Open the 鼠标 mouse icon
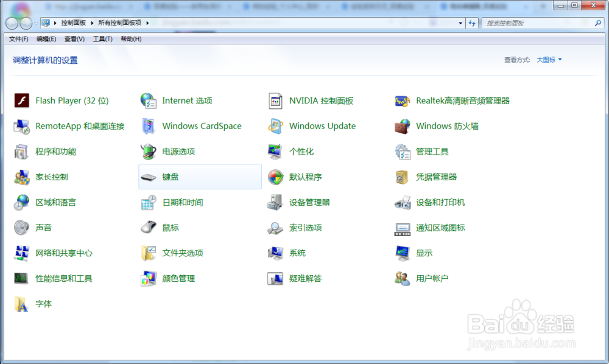The image size is (609, 364). [149, 228]
